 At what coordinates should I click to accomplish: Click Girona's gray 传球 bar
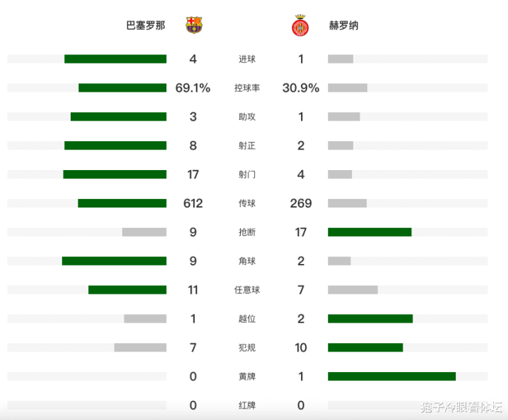tap(347, 203)
